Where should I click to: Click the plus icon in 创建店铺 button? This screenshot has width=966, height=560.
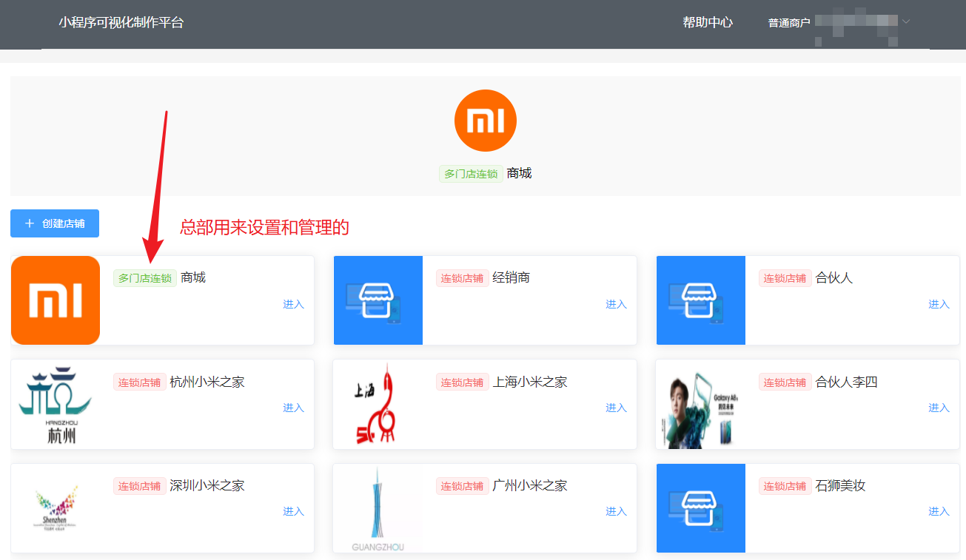(x=30, y=223)
